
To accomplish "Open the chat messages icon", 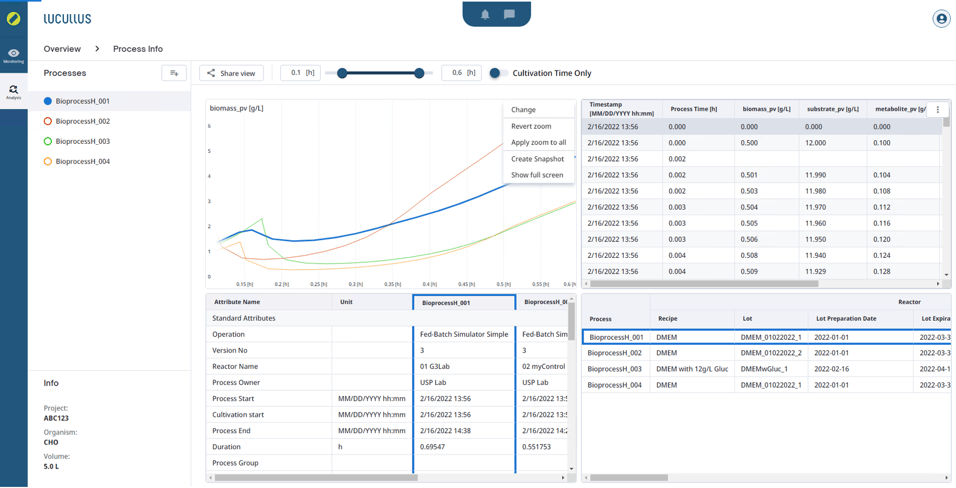I will 509,15.
